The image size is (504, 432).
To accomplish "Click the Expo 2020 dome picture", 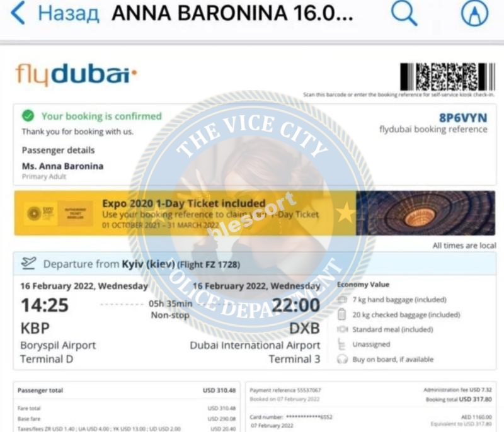I will pos(426,213).
